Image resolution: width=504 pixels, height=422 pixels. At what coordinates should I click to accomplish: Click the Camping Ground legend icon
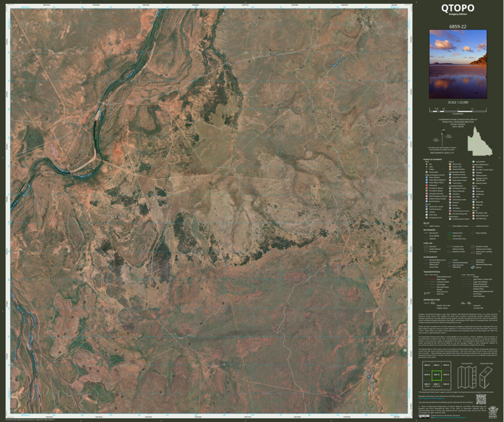point(427,218)
